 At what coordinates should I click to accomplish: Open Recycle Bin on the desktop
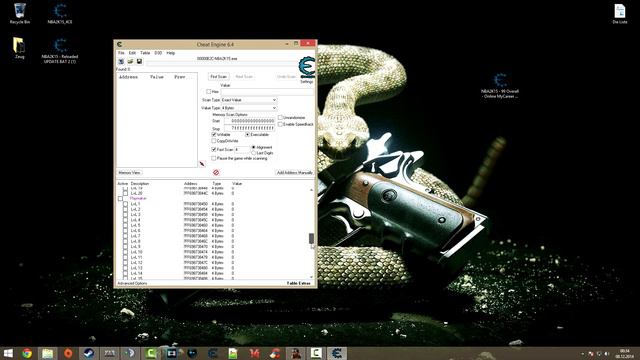coord(20,13)
